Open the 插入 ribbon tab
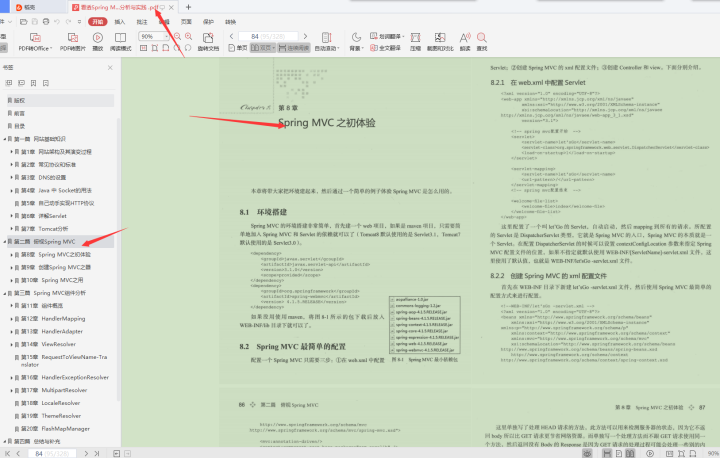Screen dimensions: 720x458 coord(120,22)
